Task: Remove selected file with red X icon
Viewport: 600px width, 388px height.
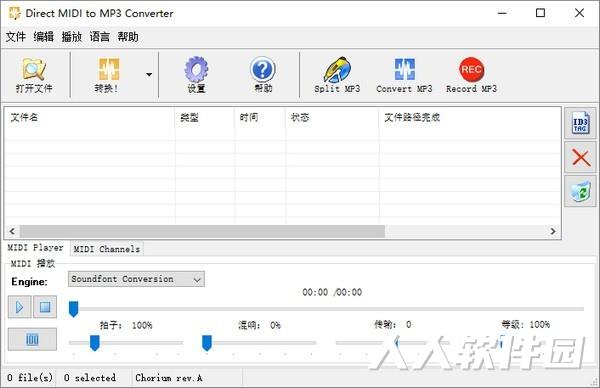Action: (x=580, y=157)
